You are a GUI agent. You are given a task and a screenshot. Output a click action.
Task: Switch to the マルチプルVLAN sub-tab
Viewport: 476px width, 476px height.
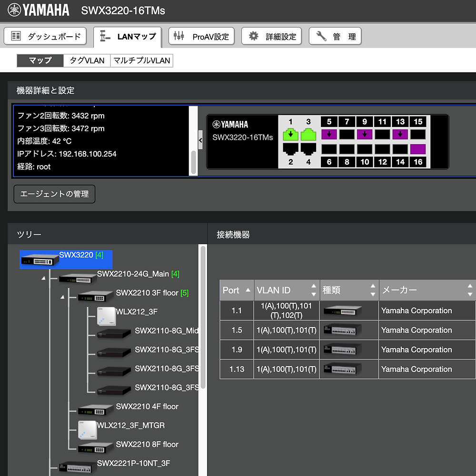tap(141, 60)
